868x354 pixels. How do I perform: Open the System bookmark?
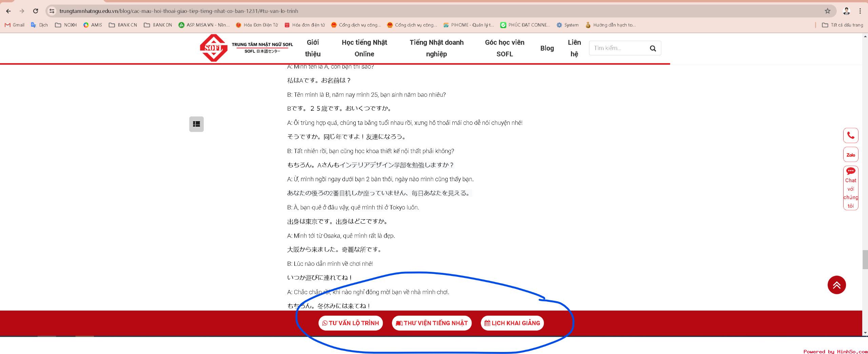click(x=568, y=25)
